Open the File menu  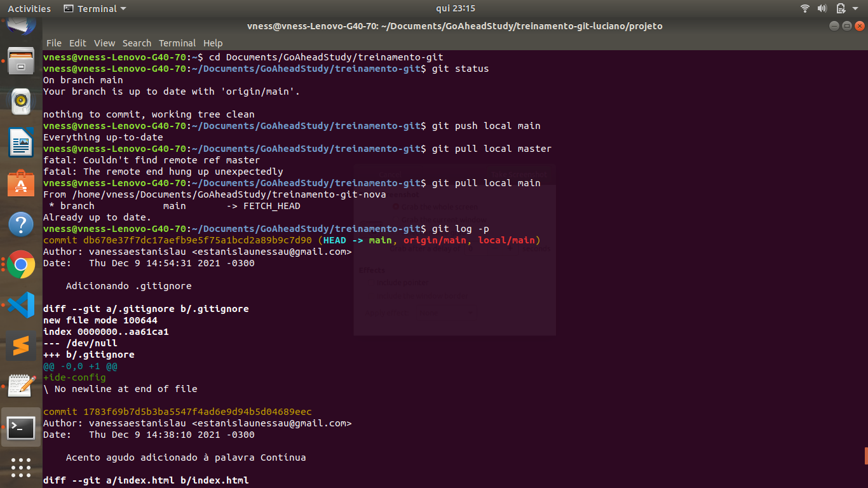point(54,43)
